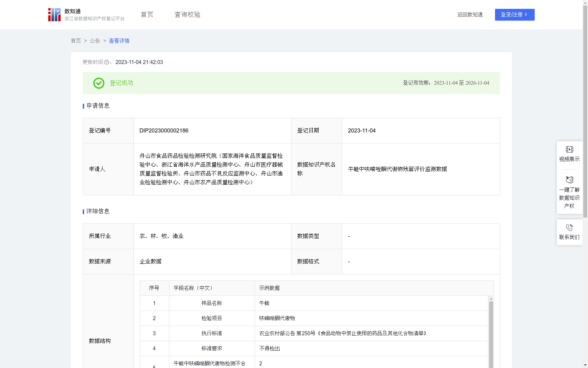The image size is (588, 368).
Task: Open the 首页 navigation menu
Action: coord(147,15)
